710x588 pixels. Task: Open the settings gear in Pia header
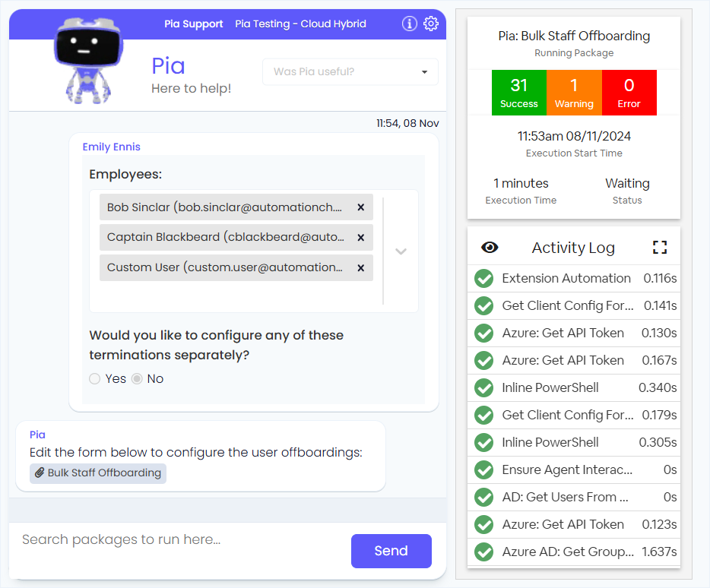[430, 24]
